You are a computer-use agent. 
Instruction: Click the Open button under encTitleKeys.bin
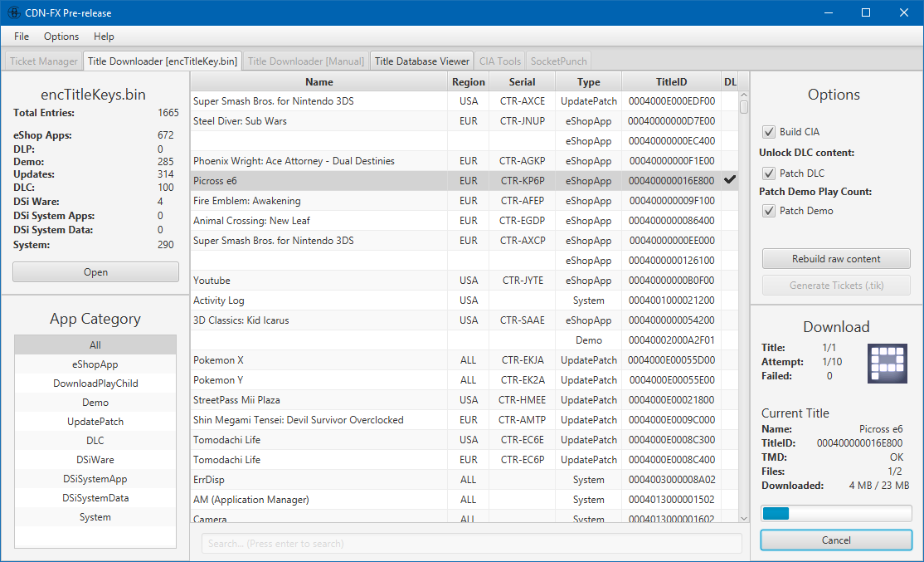tap(95, 271)
